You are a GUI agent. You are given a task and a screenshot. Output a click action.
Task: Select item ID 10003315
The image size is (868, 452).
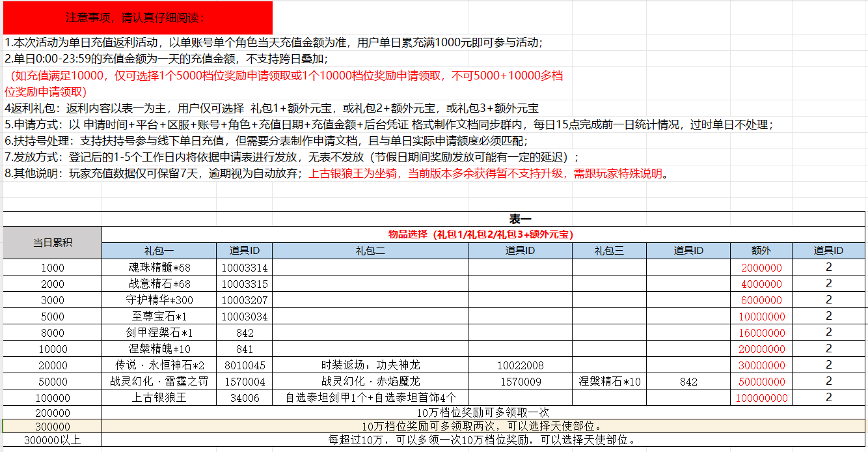click(245, 283)
